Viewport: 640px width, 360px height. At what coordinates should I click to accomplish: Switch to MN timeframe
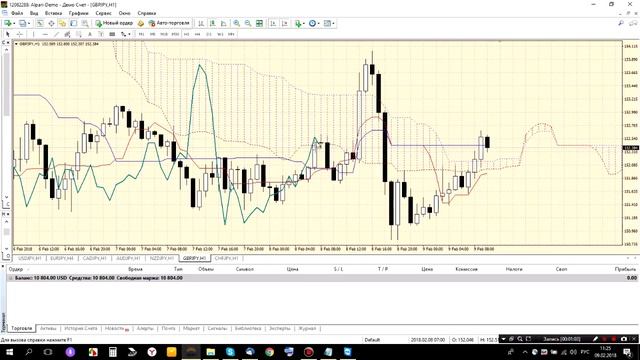(x=231, y=34)
